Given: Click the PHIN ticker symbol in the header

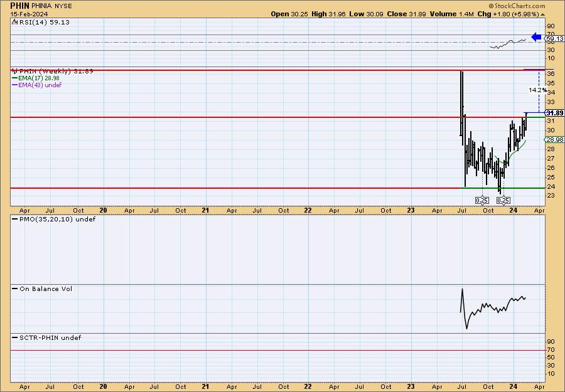Looking at the screenshot, I should [20, 6].
